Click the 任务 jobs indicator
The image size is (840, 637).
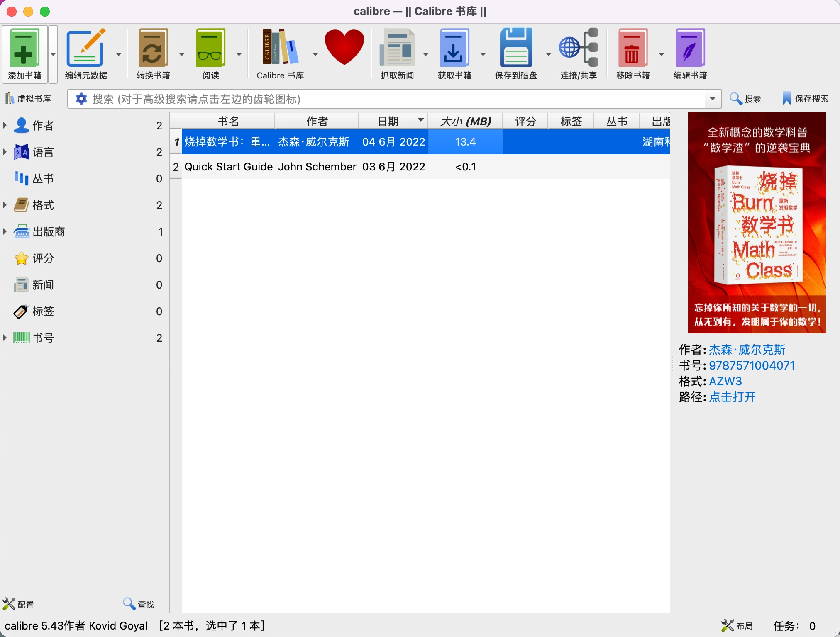(794, 626)
